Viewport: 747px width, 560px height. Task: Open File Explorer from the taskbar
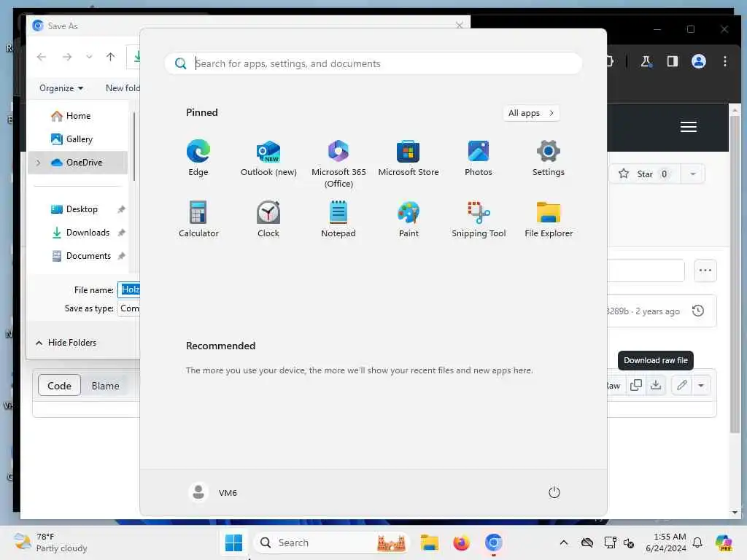[x=429, y=542]
